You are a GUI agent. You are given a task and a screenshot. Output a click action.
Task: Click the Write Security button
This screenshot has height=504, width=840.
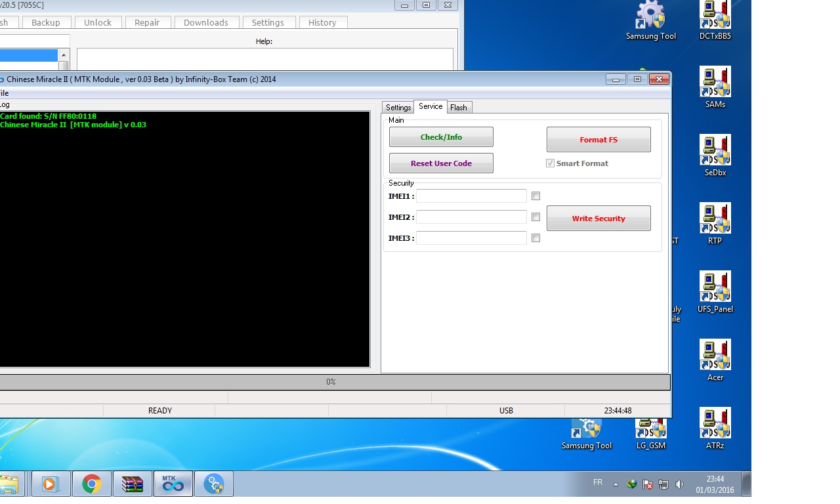(x=598, y=219)
